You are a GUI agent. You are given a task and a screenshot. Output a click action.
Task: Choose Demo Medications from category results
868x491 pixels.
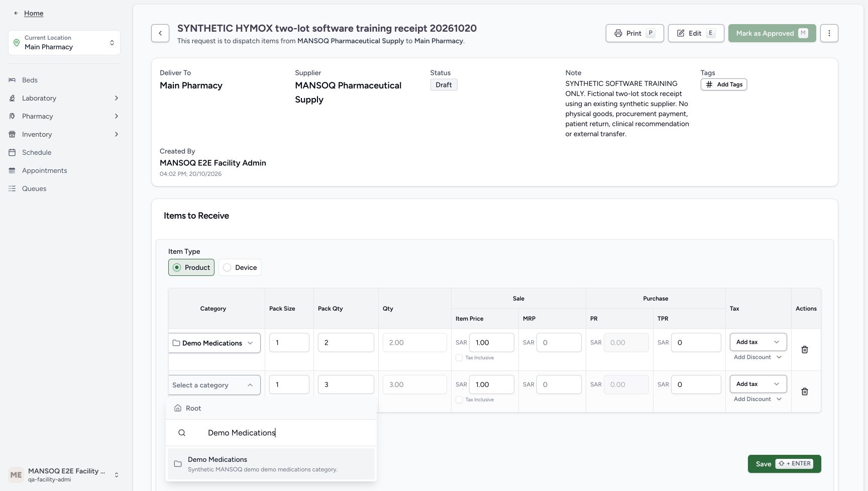(x=271, y=464)
